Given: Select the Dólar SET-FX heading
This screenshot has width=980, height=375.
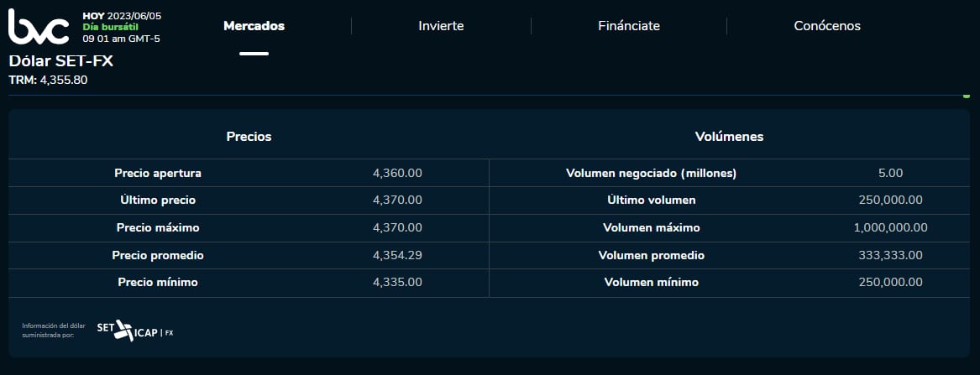Looking at the screenshot, I should pos(60,60).
